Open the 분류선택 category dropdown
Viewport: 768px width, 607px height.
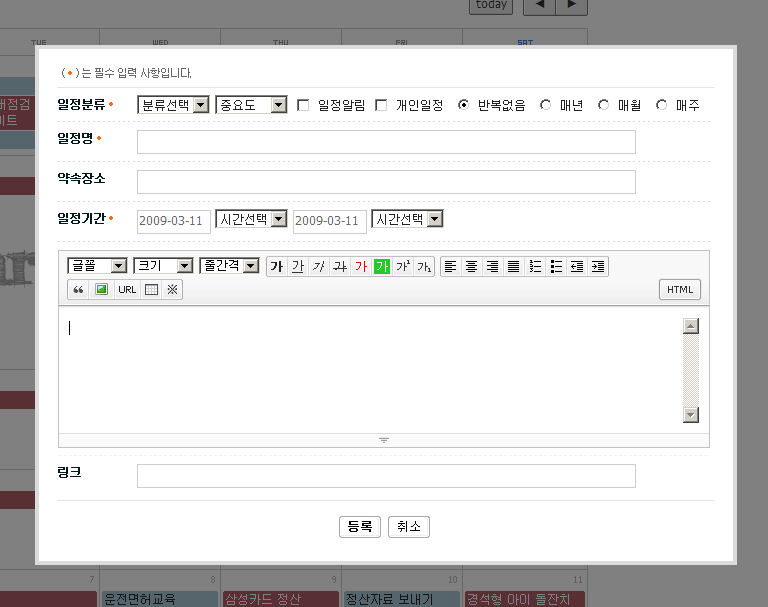pos(173,105)
